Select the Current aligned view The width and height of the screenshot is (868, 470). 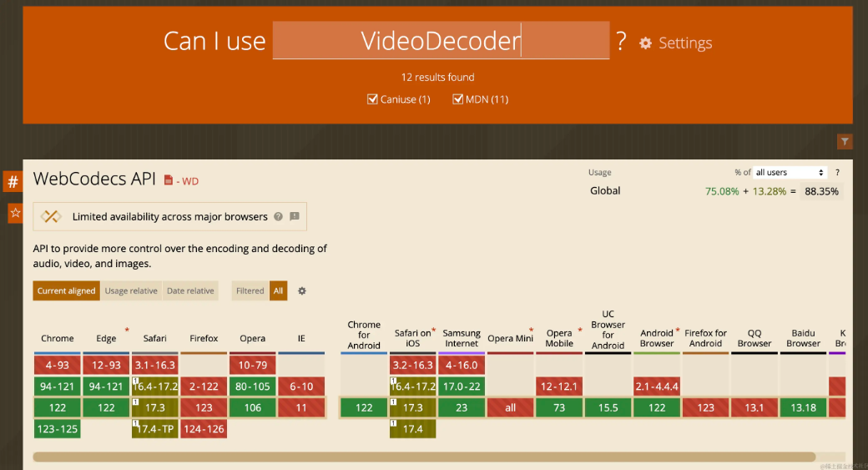click(x=67, y=291)
